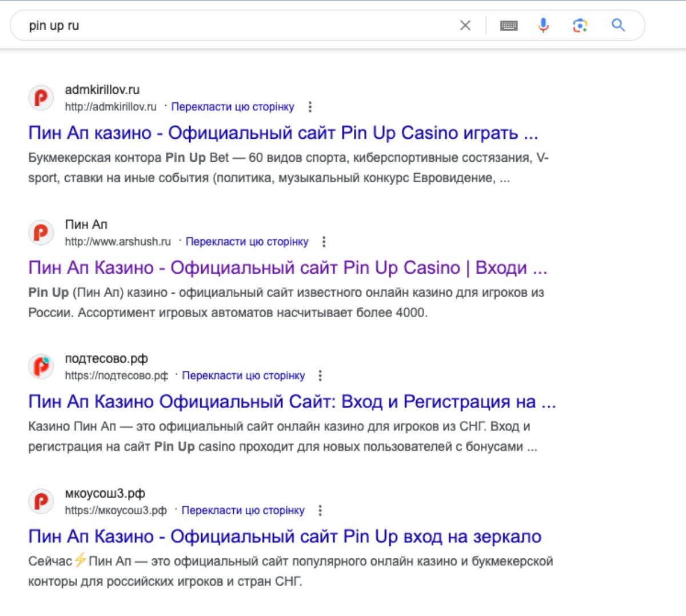The height and width of the screenshot is (616, 686).
Task: Click the admkirillov.ru result favicon
Action: [x=41, y=98]
